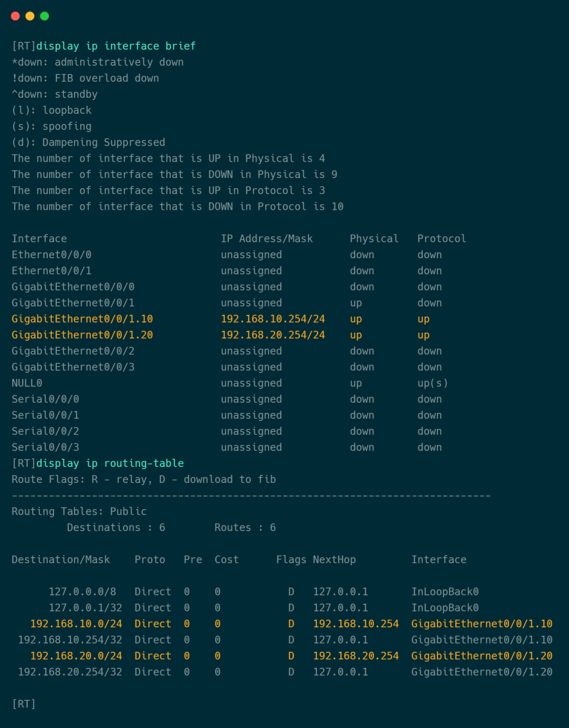Click the destination 192.168.20.254/32

(x=70, y=672)
